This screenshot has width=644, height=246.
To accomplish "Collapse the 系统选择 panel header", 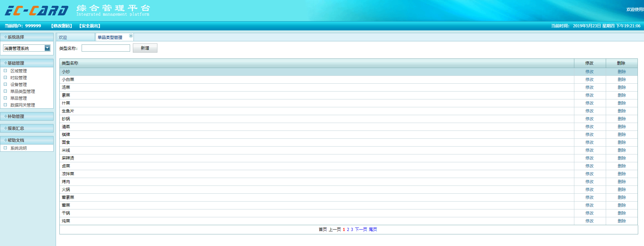I will (27, 37).
